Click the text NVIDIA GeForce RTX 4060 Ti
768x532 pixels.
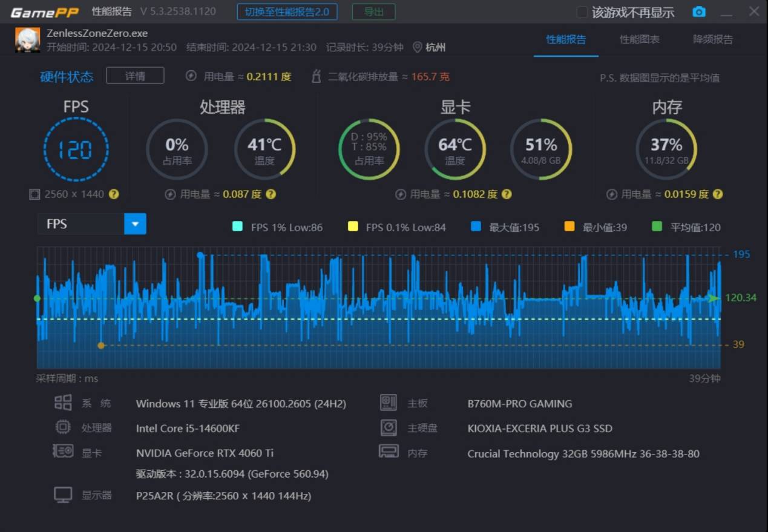(x=205, y=453)
